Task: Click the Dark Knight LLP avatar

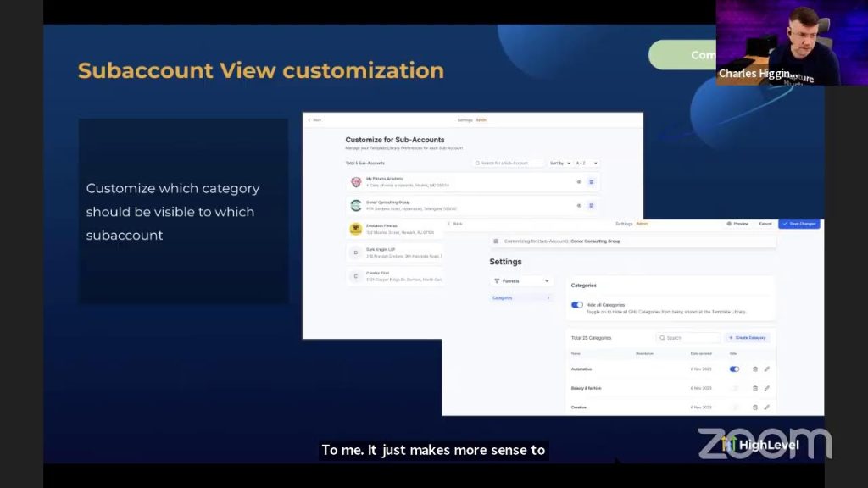Action: point(356,252)
